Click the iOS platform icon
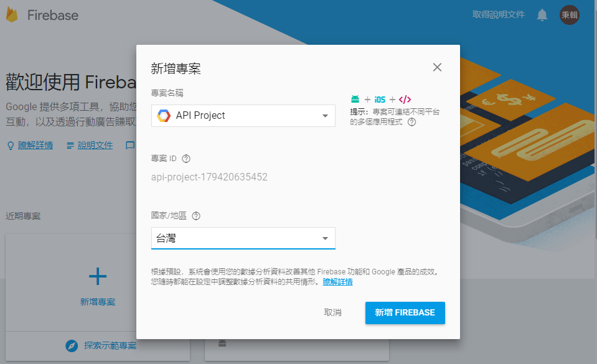This screenshot has width=597, height=364. pyautogui.click(x=380, y=100)
